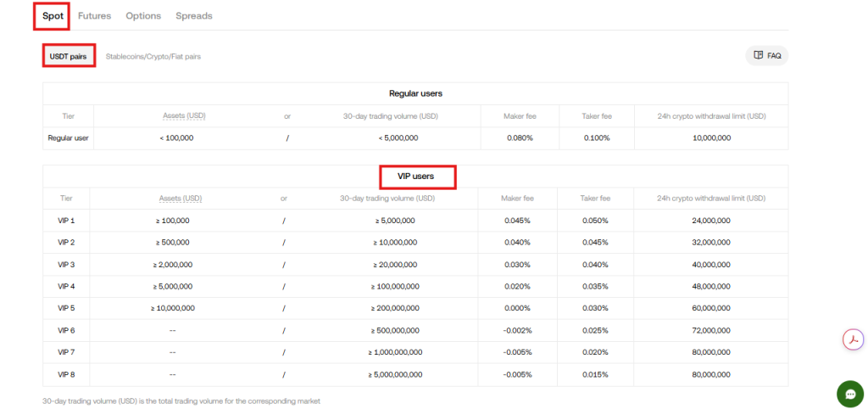Click VIP table 24h crypto withdrawal limit header
The height and width of the screenshot is (409, 868).
click(x=711, y=198)
